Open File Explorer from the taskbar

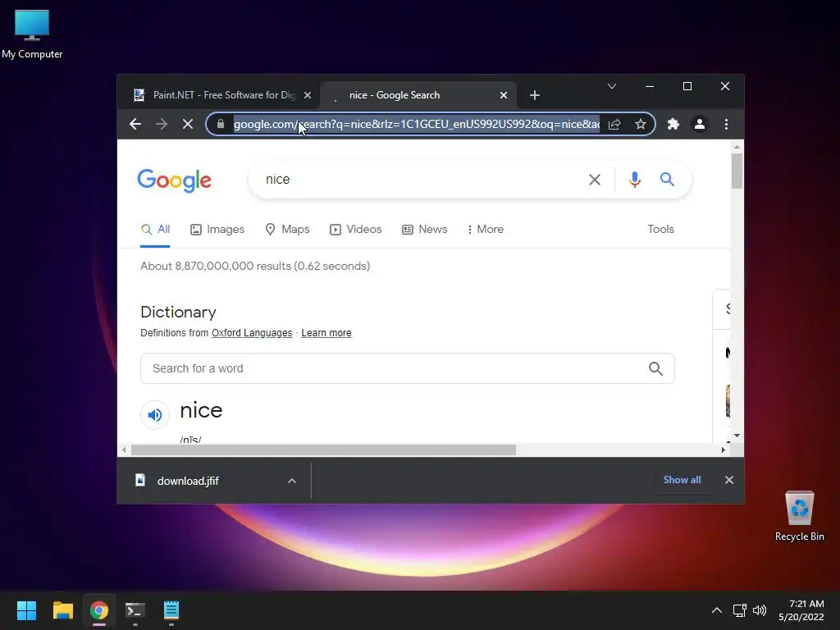pos(62,610)
